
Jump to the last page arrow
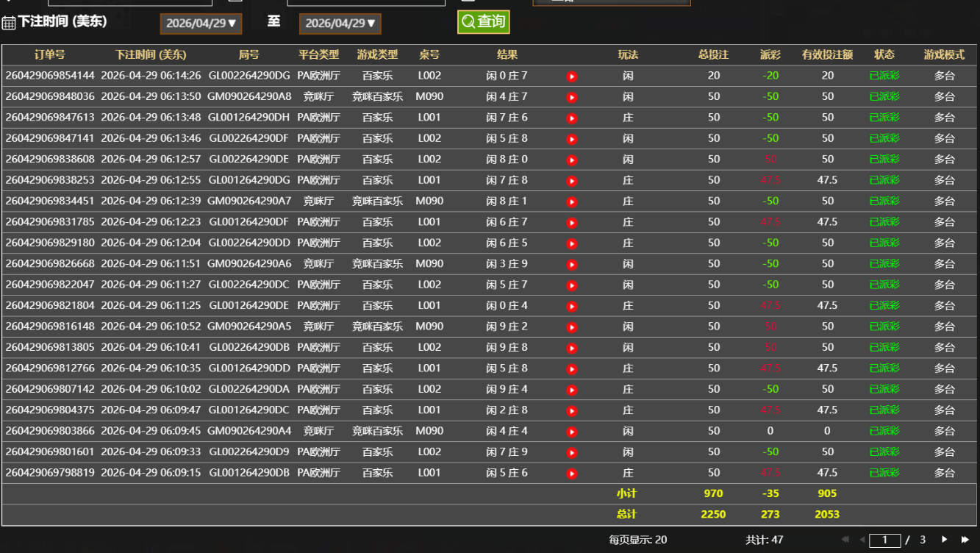click(x=965, y=540)
